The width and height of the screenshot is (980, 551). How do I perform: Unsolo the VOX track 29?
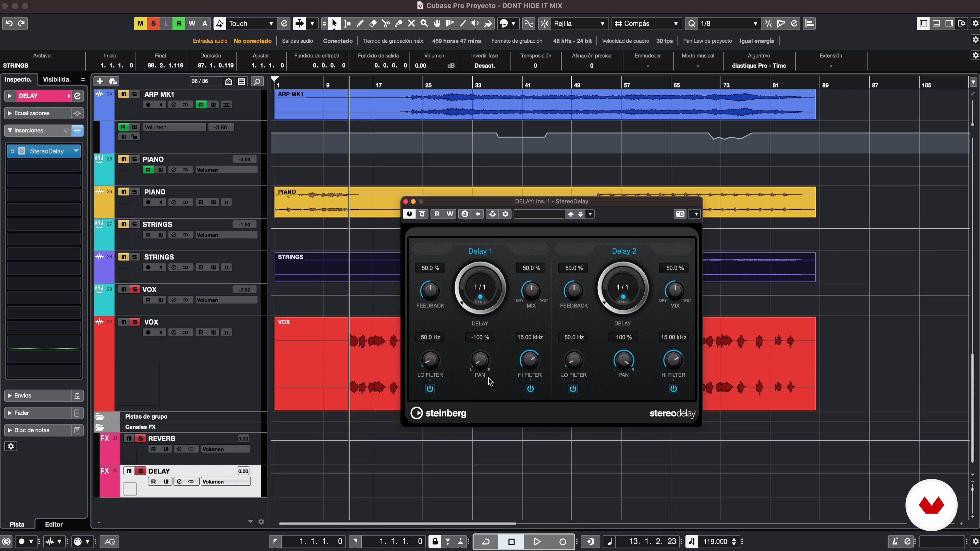tap(135, 289)
